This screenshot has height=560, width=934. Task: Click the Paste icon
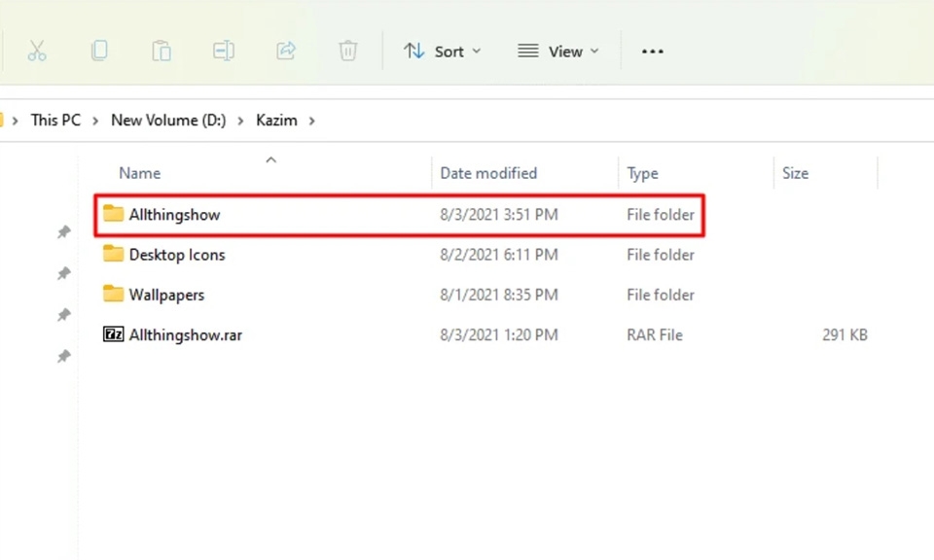click(x=162, y=51)
